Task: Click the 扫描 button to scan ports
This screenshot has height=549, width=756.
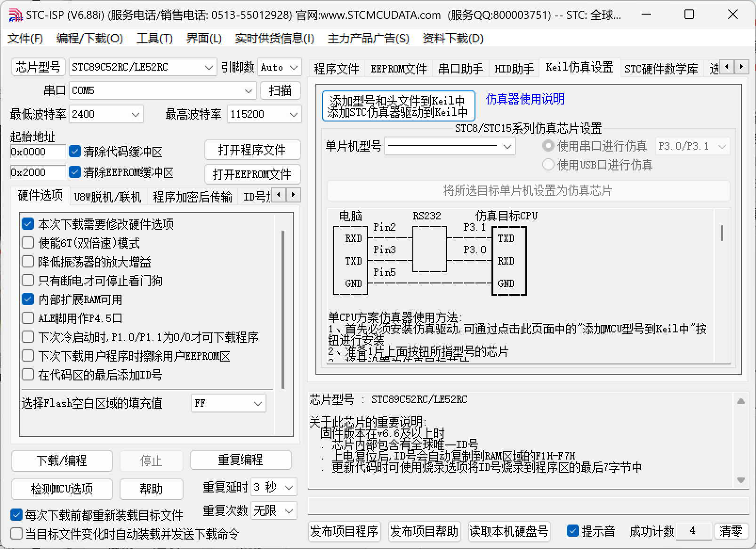Action: tap(281, 90)
